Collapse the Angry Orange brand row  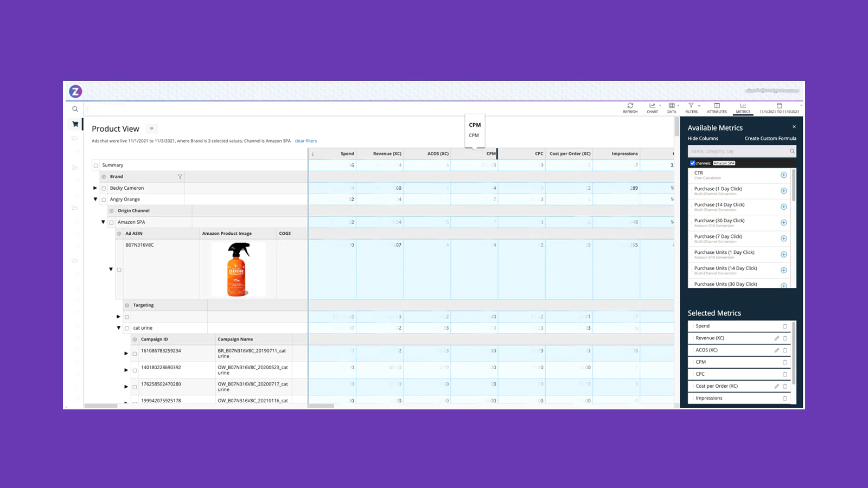coord(95,200)
